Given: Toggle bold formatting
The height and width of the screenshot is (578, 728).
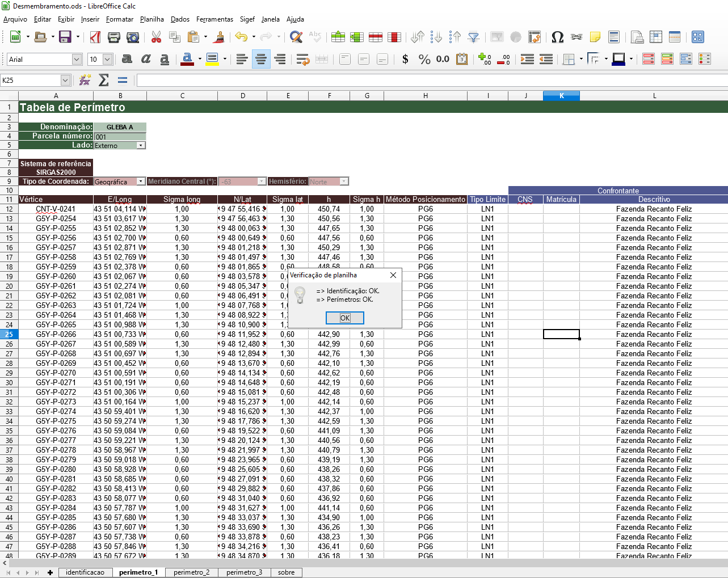Looking at the screenshot, I should [127, 59].
